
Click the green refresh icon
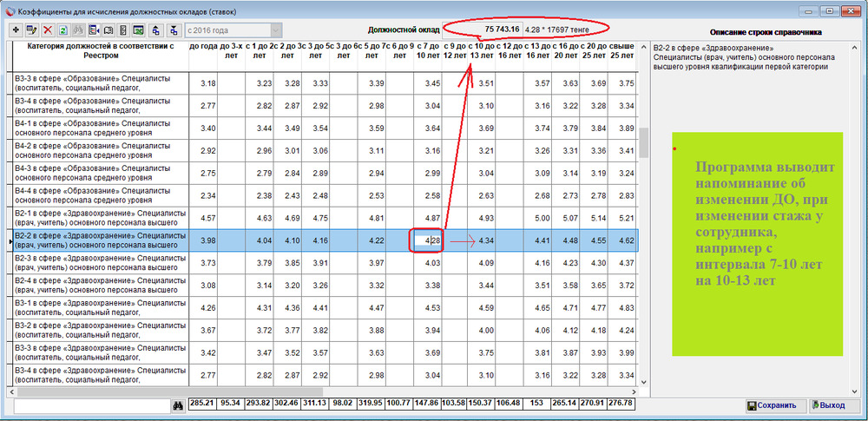point(63,30)
